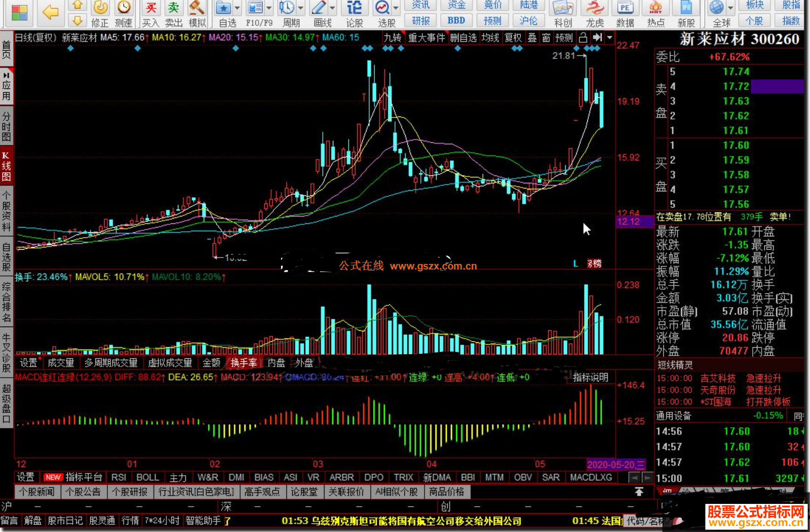Open the 新股 IPO icon
Screen dimensions: 810x532
tap(686, 9)
